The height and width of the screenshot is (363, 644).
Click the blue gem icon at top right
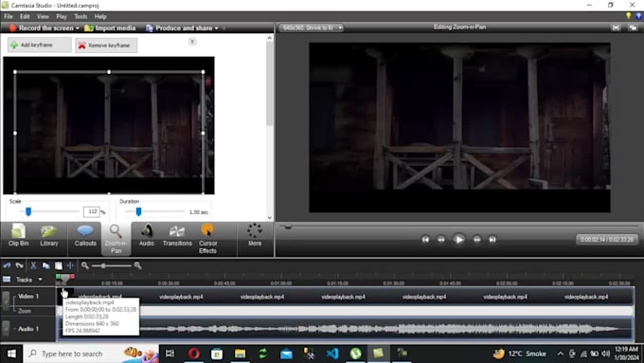[x=638, y=16]
